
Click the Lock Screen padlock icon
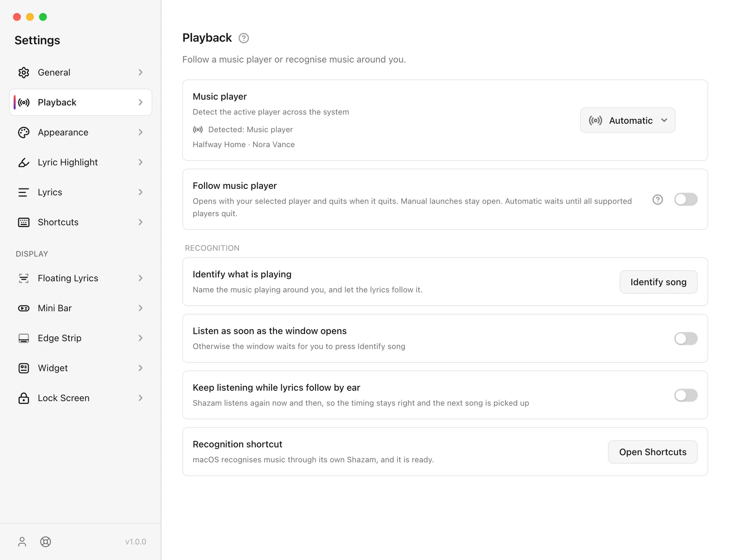24,398
